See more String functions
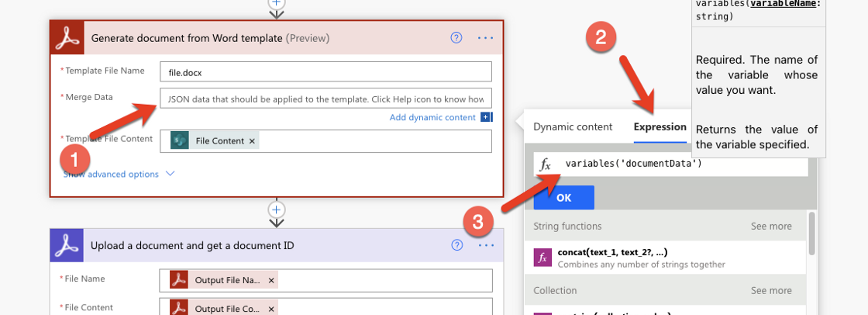This screenshot has height=315, width=868. point(771,227)
